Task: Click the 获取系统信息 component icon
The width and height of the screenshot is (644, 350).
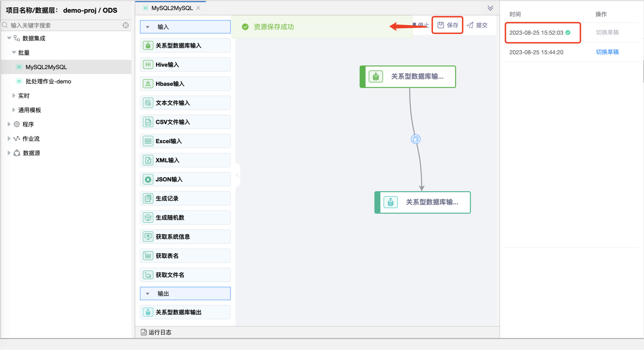Action: coord(148,237)
